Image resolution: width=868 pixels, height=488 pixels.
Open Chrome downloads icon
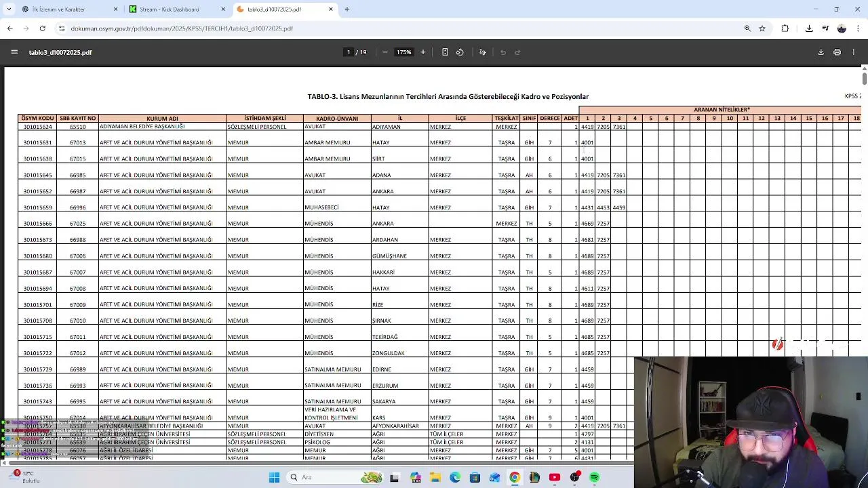pos(809,28)
